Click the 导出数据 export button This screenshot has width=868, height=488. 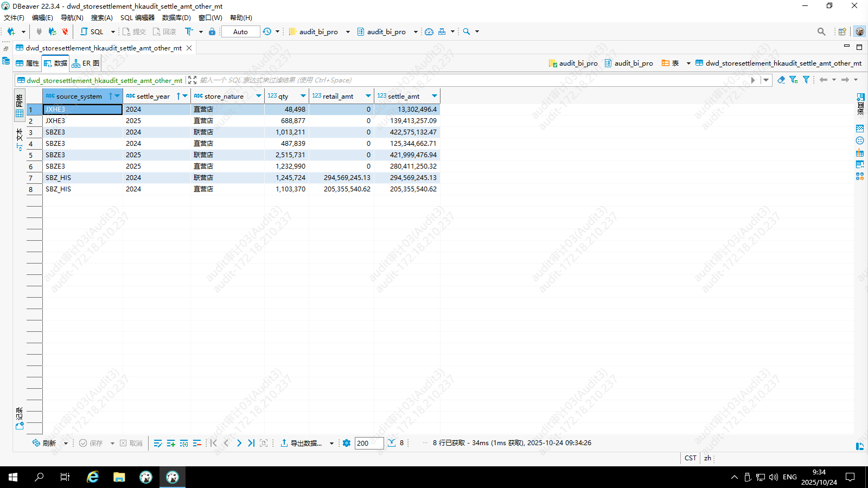point(302,443)
